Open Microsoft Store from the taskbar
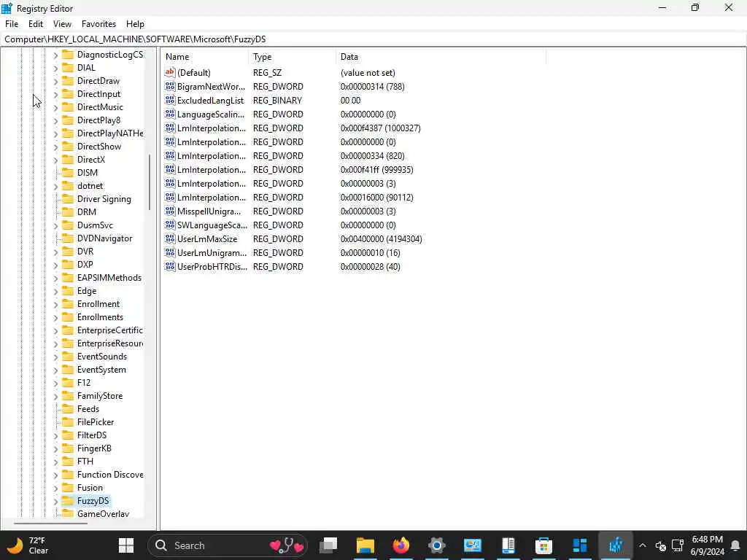 coord(543,545)
